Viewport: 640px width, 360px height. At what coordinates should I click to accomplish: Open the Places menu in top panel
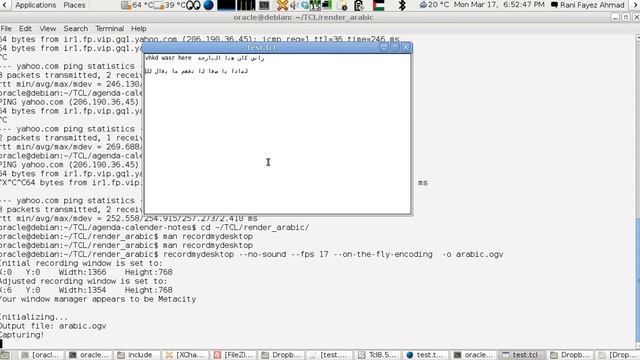(74, 5)
